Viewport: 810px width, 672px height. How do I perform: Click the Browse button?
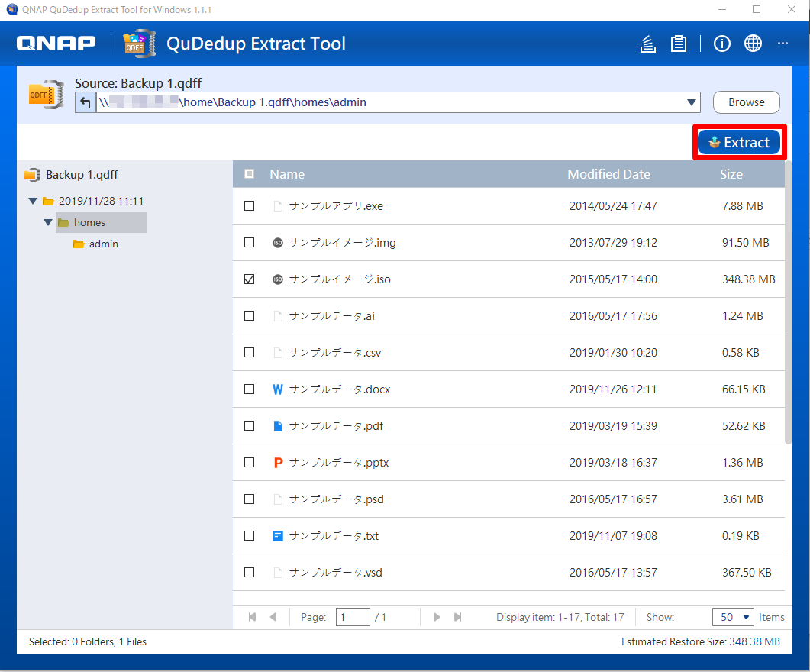tap(747, 102)
